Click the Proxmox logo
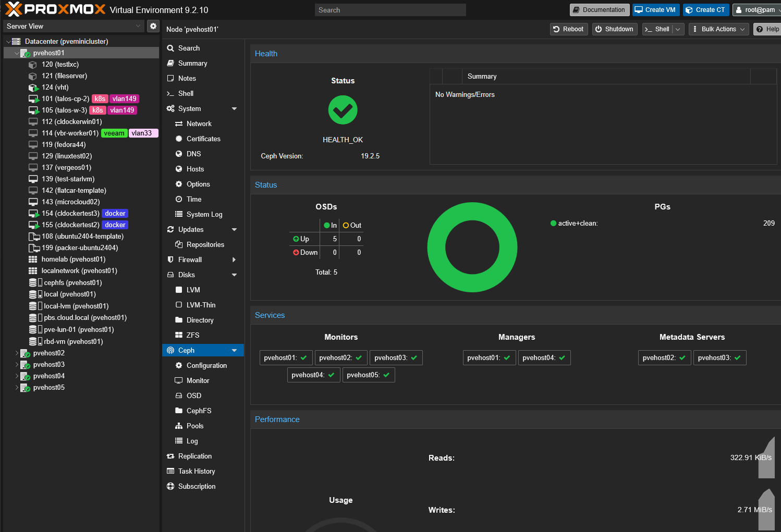781x532 pixels. pos(55,9)
